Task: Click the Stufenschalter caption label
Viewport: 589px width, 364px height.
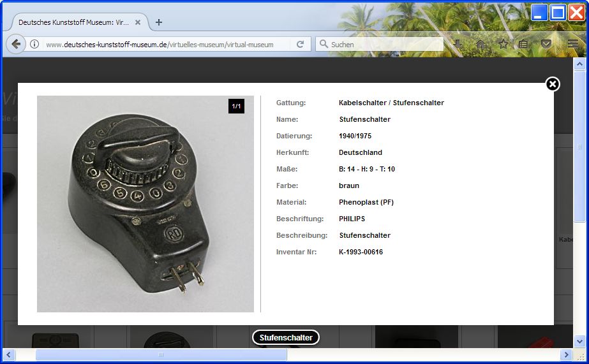Action: 286,337
